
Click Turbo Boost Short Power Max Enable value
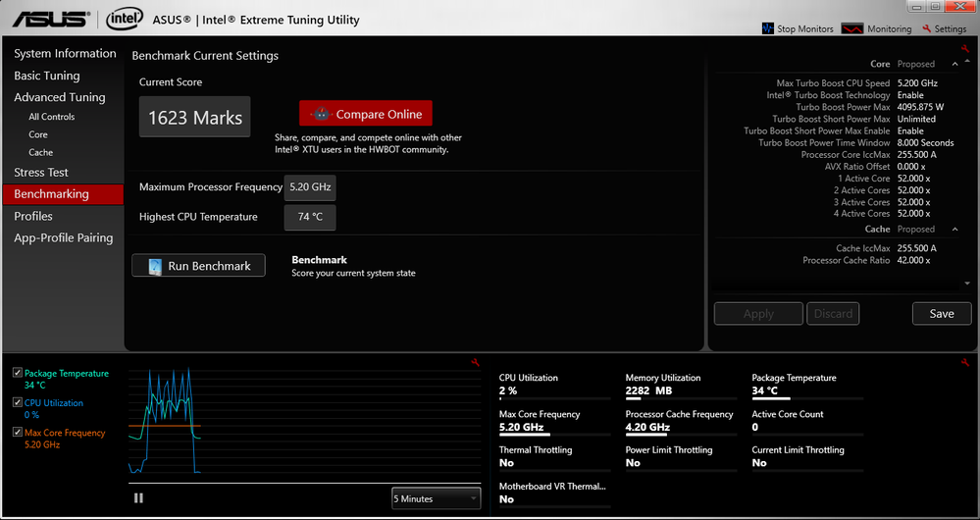click(910, 130)
